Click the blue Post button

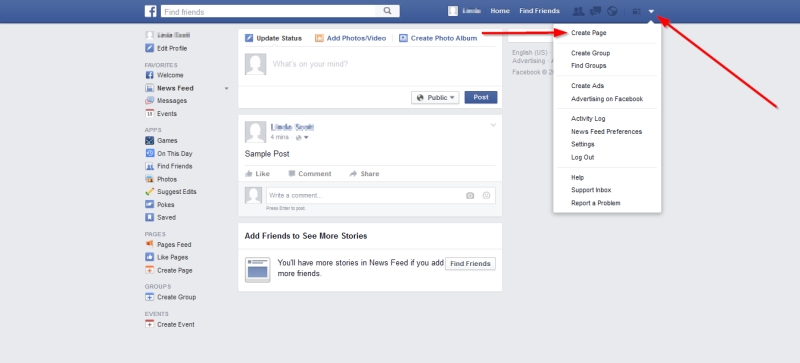[x=481, y=98]
